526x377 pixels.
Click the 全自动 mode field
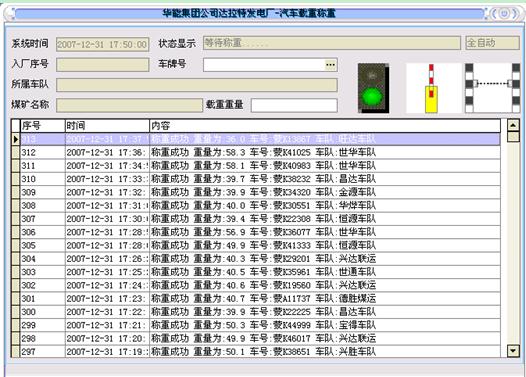tap(492, 43)
